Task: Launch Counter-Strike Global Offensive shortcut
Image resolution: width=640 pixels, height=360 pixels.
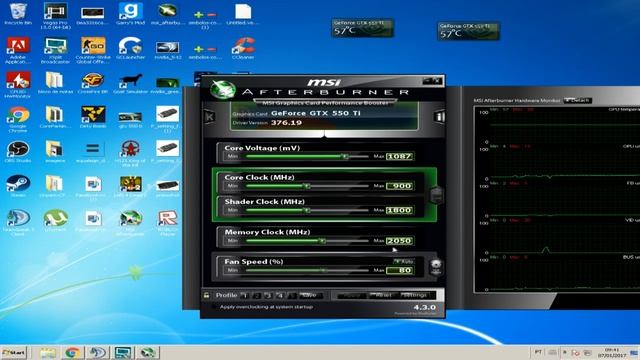Action: (93, 50)
